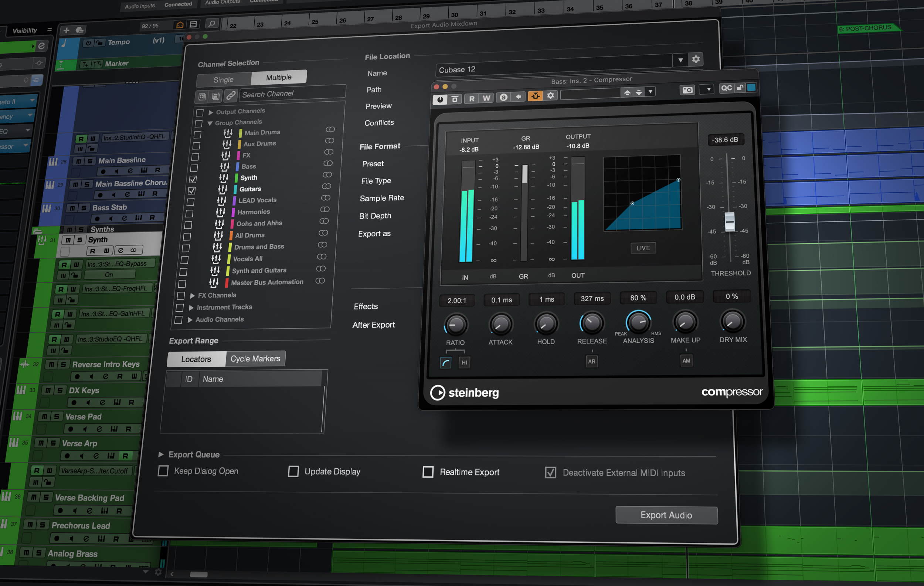924x586 pixels.
Task: Switch to the Single channel selection tab
Action: [224, 79]
